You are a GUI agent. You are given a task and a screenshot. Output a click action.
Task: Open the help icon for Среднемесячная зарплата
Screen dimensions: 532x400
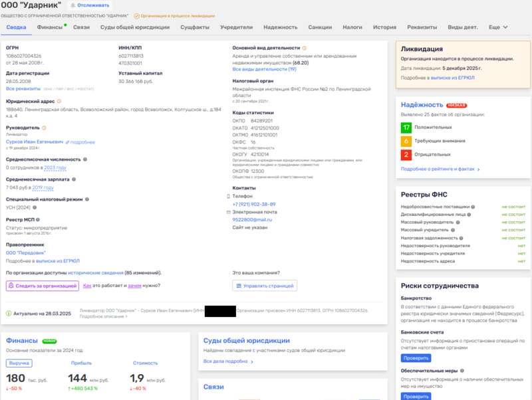pos(74,179)
